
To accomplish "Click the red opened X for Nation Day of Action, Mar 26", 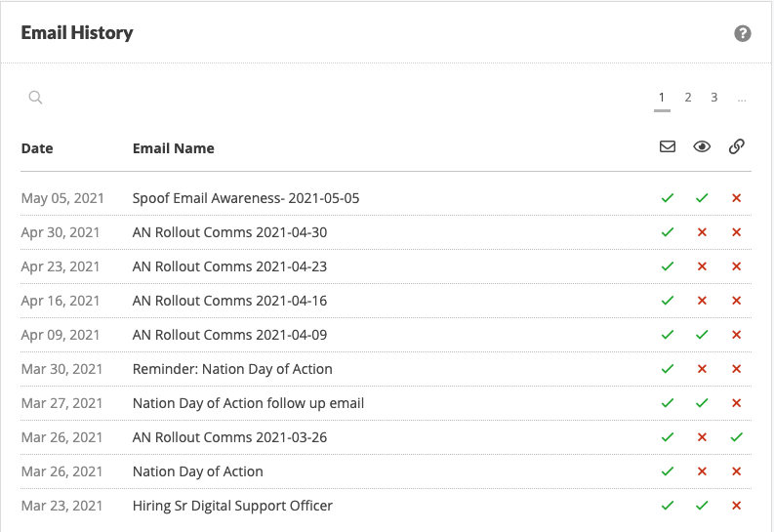I will tap(702, 471).
